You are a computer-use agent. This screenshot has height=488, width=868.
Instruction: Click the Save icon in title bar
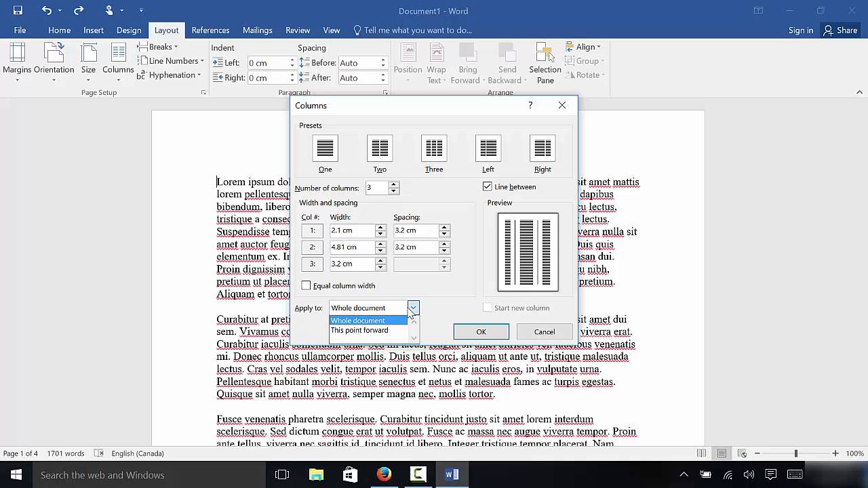pyautogui.click(x=18, y=11)
